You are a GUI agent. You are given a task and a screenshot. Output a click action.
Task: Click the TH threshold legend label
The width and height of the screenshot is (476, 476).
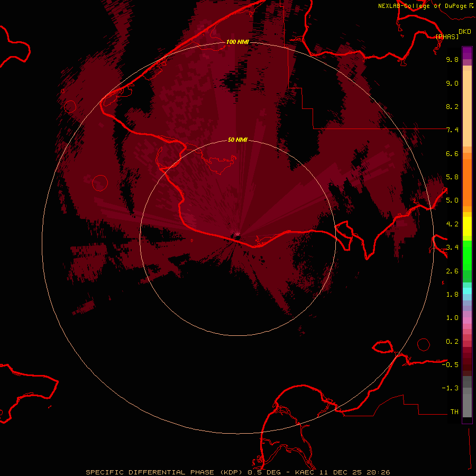tap(454, 412)
